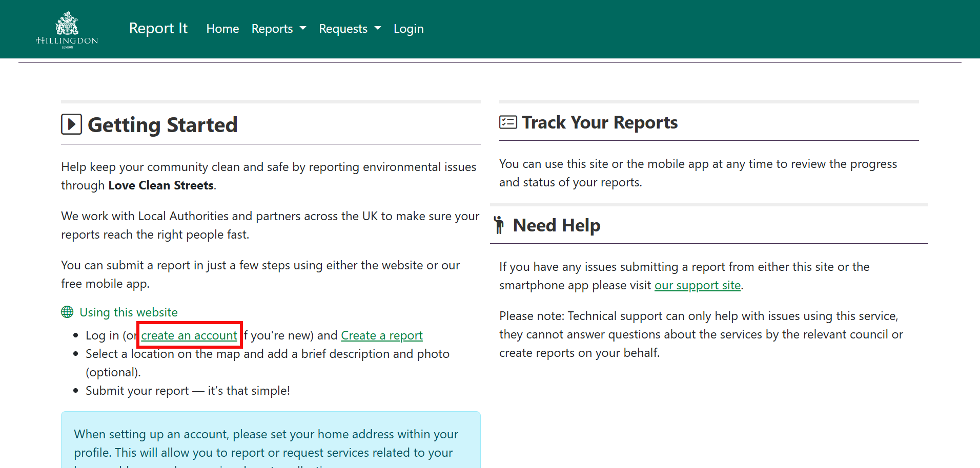Viewport: 980px width, 468px height.
Task: Follow the create an account link
Action: click(189, 335)
